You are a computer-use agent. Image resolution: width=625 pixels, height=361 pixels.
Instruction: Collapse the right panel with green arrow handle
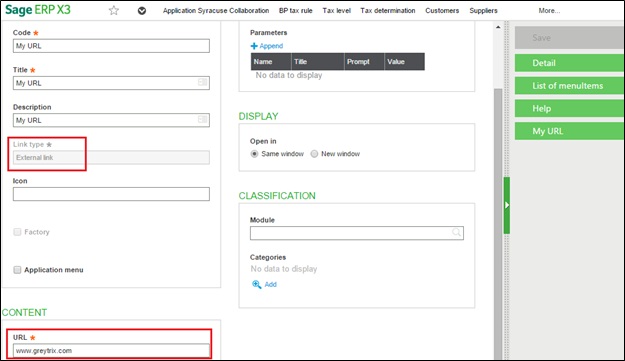[x=507, y=205]
